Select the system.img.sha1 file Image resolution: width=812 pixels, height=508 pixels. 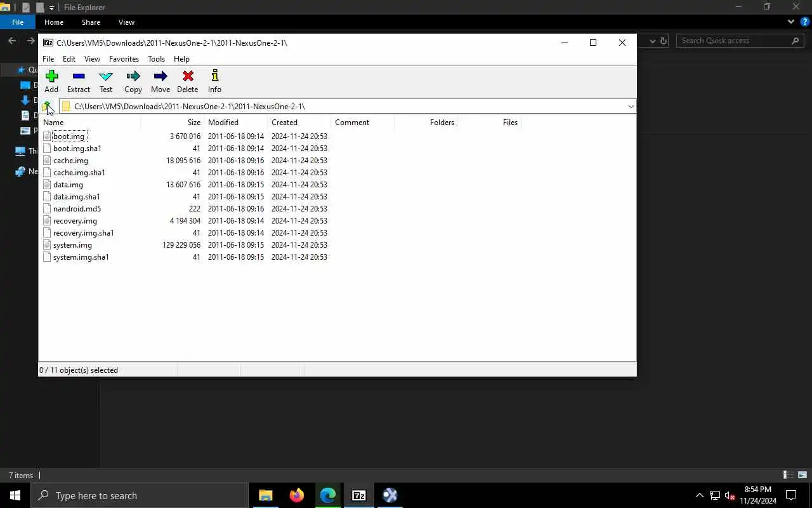click(81, 257)
